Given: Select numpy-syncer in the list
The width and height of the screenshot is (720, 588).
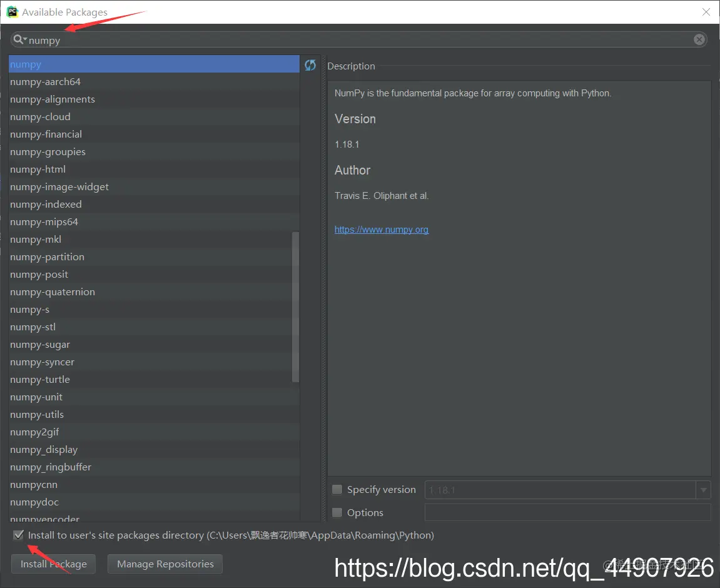Looking at the screenshot, I should click(x=154, y=362).
